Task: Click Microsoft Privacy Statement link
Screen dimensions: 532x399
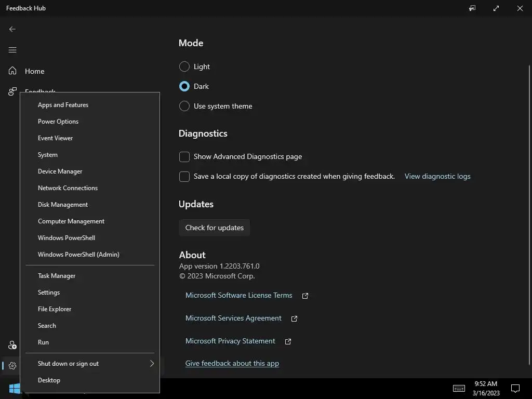Action: [x=230, y=341]
